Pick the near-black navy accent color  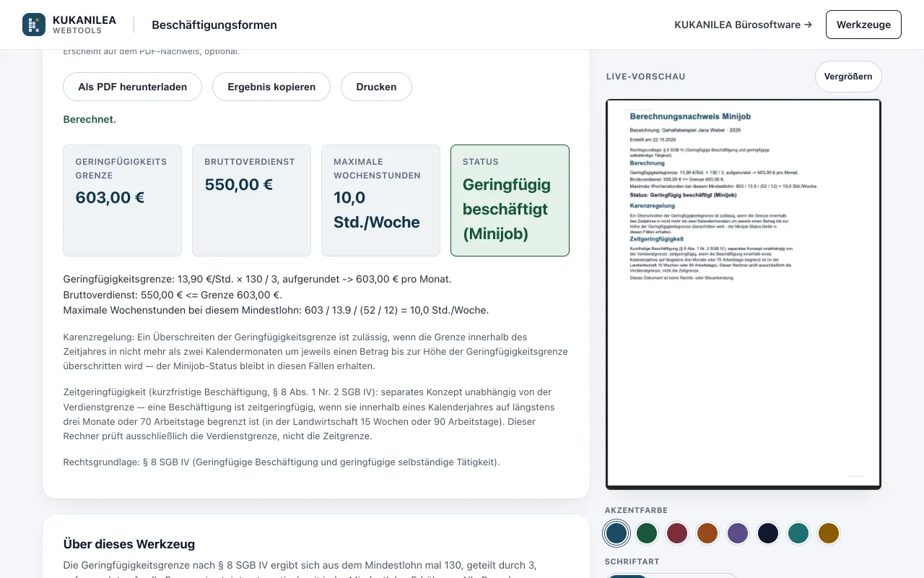coord(768,533)
